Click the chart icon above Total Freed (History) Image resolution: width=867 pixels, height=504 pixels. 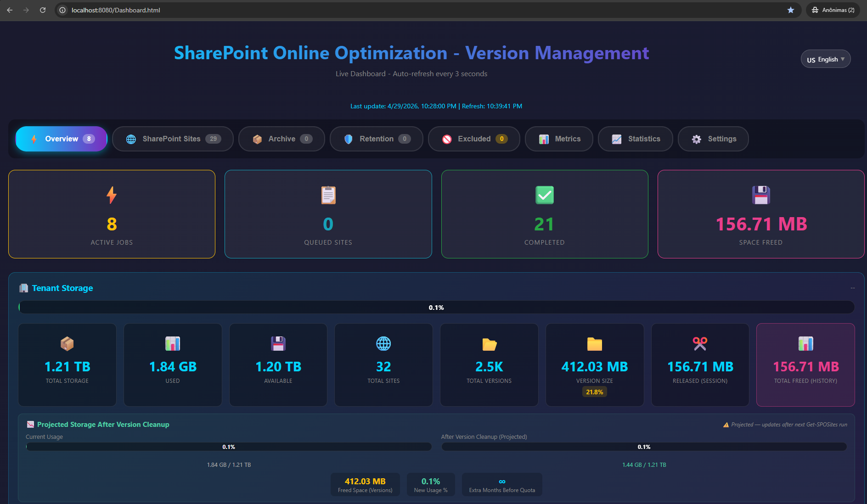click(805, 343)
